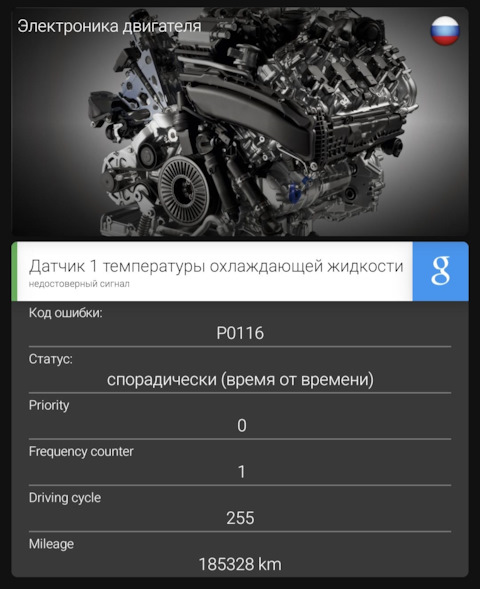Screen dimensions: 480x589
Task: Select the 185328 km mileage value
Action: [x=240, y=564]
